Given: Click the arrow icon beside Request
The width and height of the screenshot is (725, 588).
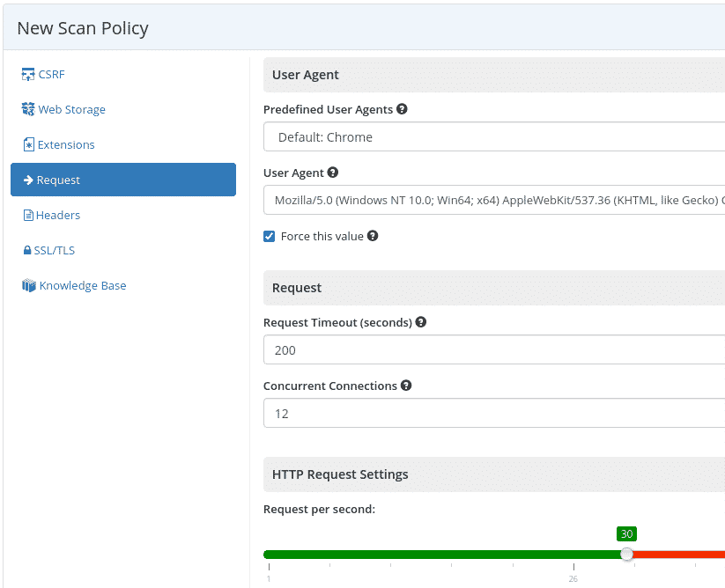Looking at the screenshot, I should pyautogui.click(x=29, y=179).
